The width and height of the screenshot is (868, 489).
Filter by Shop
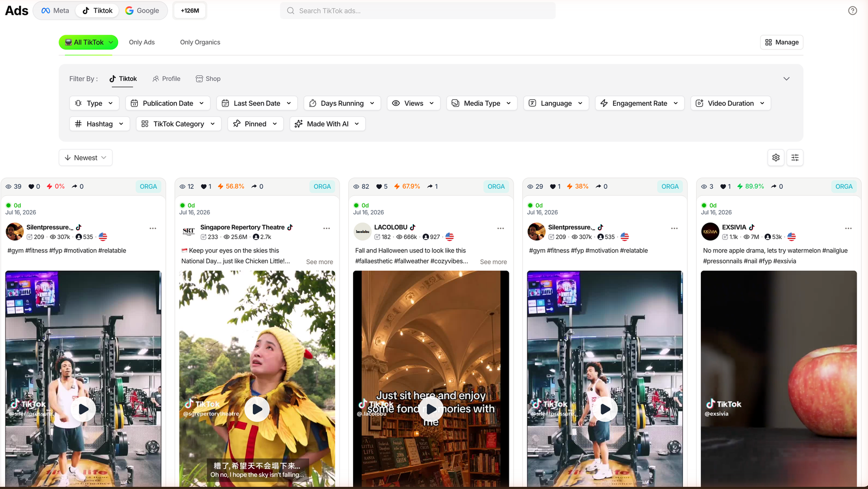(x=208, y=79)
